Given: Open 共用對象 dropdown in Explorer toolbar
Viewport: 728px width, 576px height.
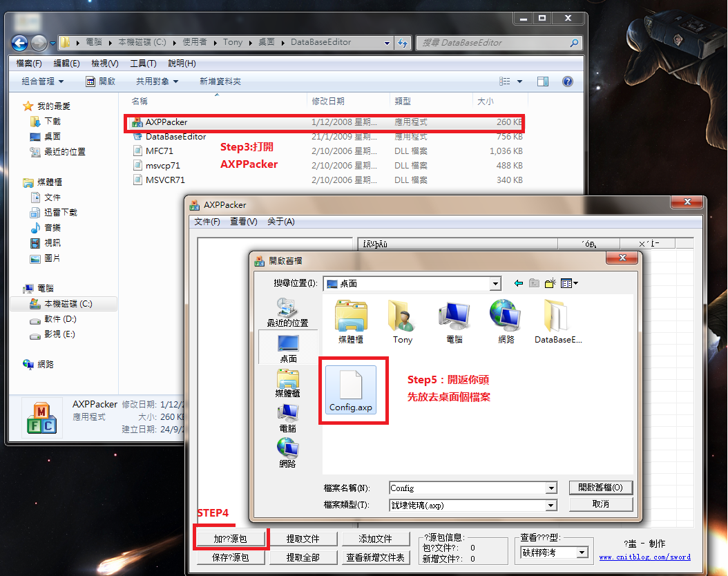Looking at the screenshot, I should pyautogui.click(x=157, y=81).
